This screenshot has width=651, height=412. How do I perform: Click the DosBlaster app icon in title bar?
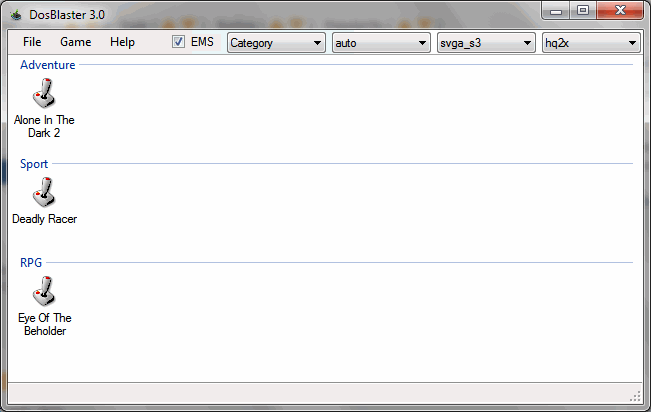16,15
